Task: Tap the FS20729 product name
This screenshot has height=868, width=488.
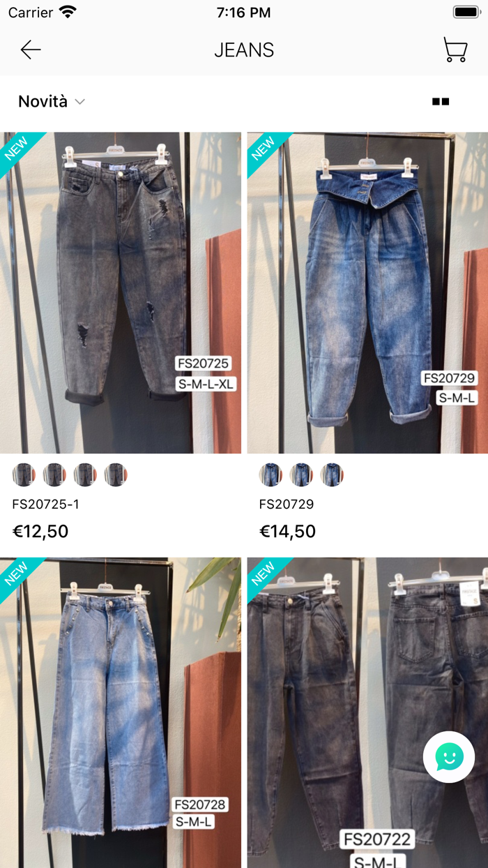Action: point(287,504)
